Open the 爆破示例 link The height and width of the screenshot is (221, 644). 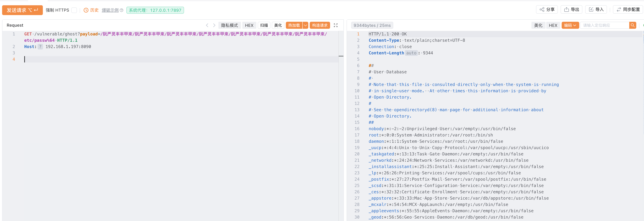coord(110,10)
